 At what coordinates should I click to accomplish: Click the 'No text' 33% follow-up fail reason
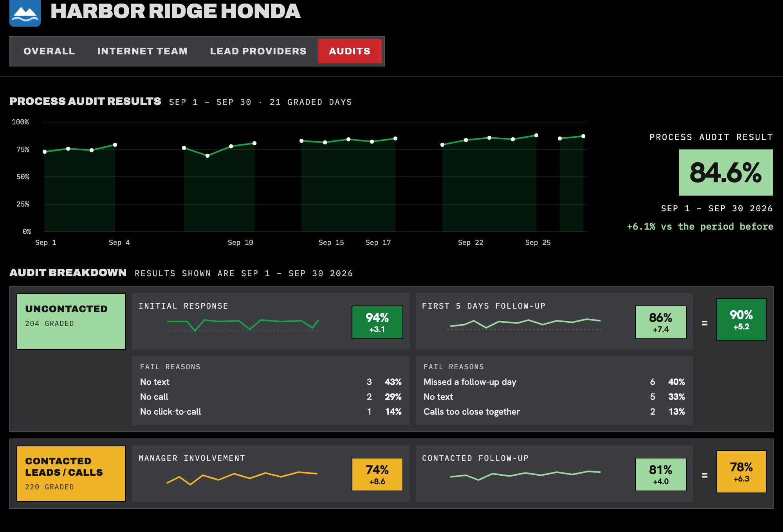tap(554, 397)
